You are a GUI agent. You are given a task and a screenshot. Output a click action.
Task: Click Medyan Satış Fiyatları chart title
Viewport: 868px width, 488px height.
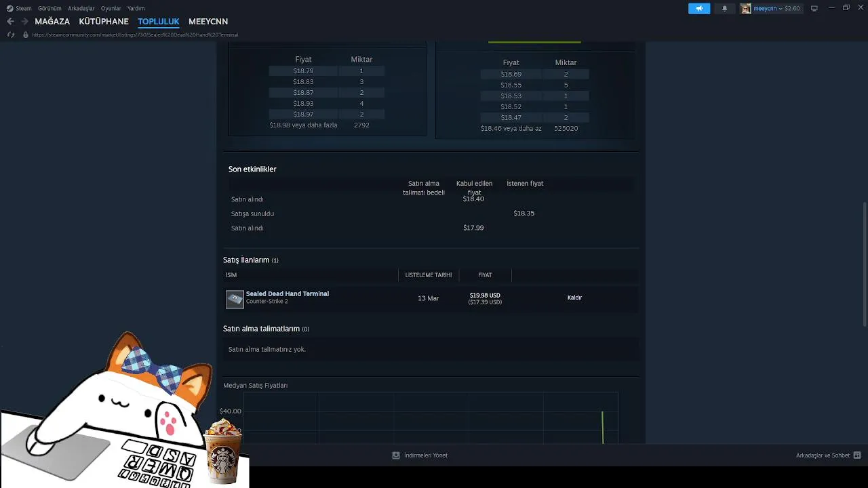tap(256, 386)
